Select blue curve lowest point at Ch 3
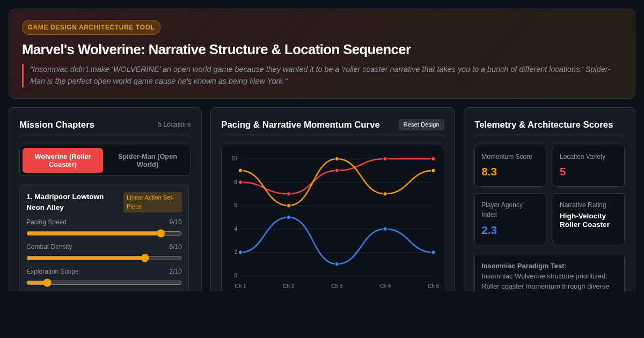Viewport: 644px width, 338px height. [337, 264]
